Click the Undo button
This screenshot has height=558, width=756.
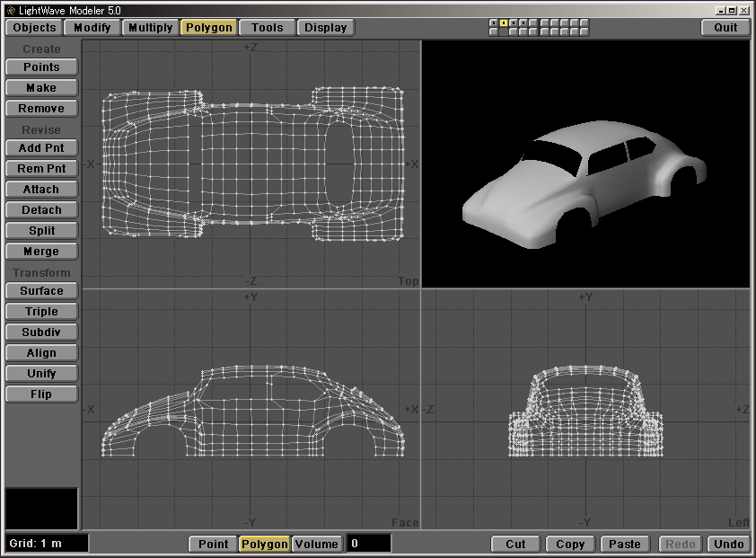[728, 544]
